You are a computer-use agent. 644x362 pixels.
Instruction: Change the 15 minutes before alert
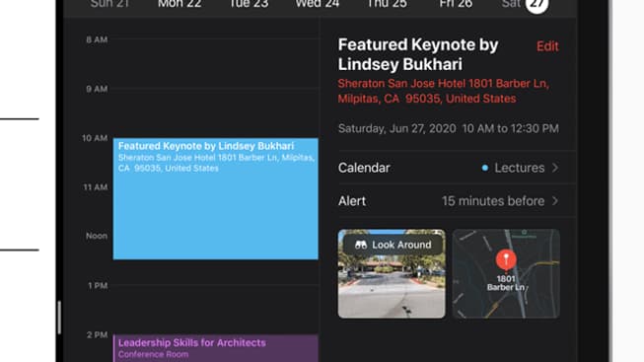pyautogui.click(x=493, y=201)
